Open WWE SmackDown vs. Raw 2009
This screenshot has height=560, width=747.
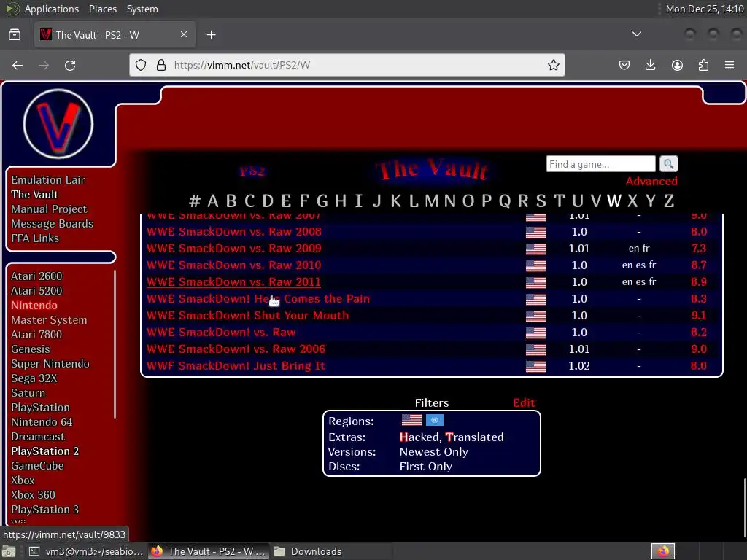[233, 248]
